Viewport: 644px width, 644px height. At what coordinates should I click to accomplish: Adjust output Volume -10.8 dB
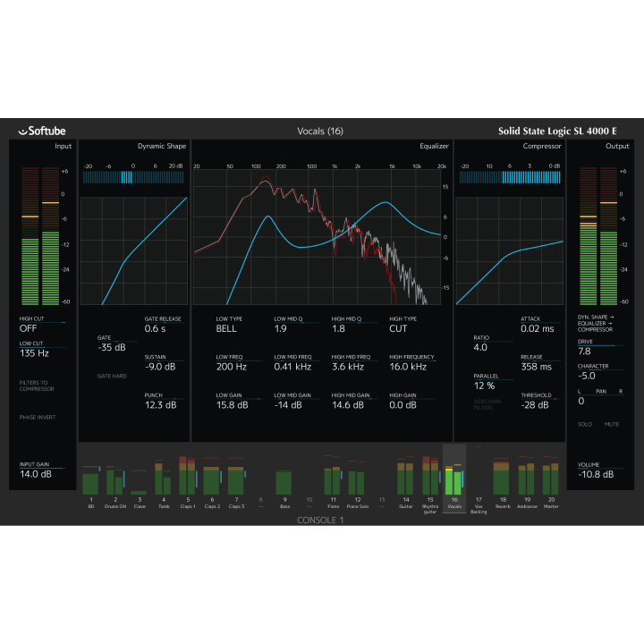pos(600,470)
